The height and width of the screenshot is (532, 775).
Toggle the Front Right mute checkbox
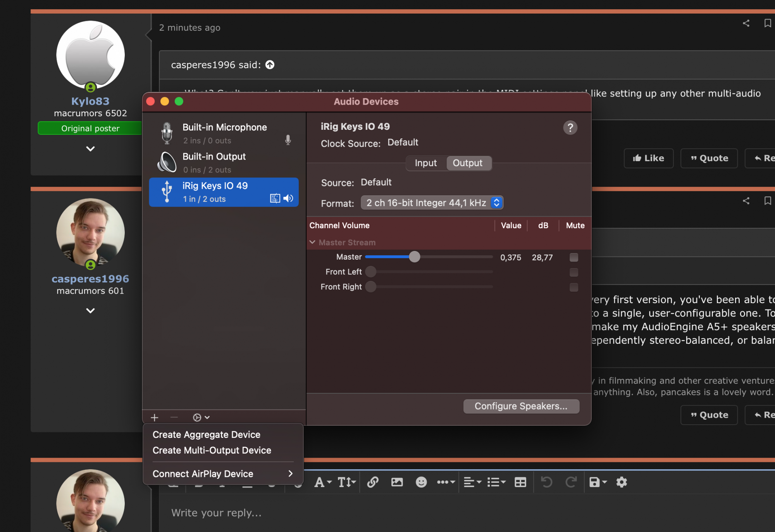[x=573, y=287]
